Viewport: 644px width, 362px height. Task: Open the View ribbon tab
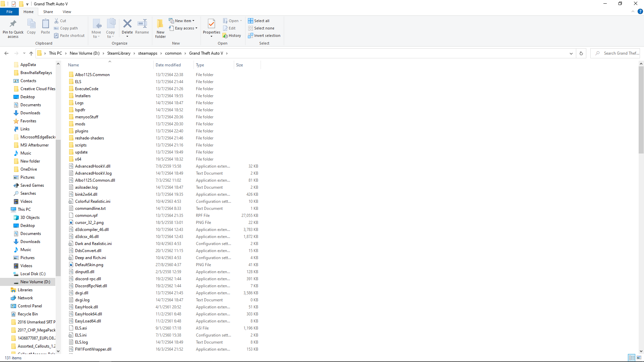pyautogui.click(x=67, y=12)
